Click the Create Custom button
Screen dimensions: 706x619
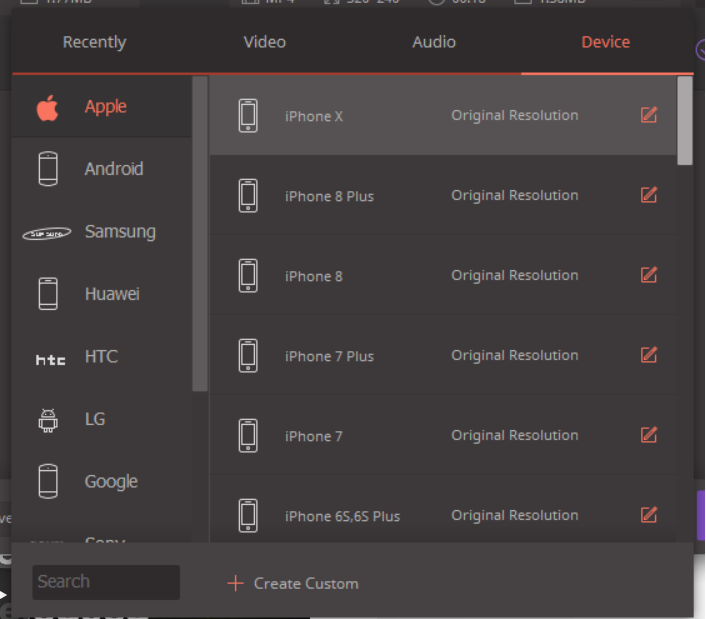(305, 583)
